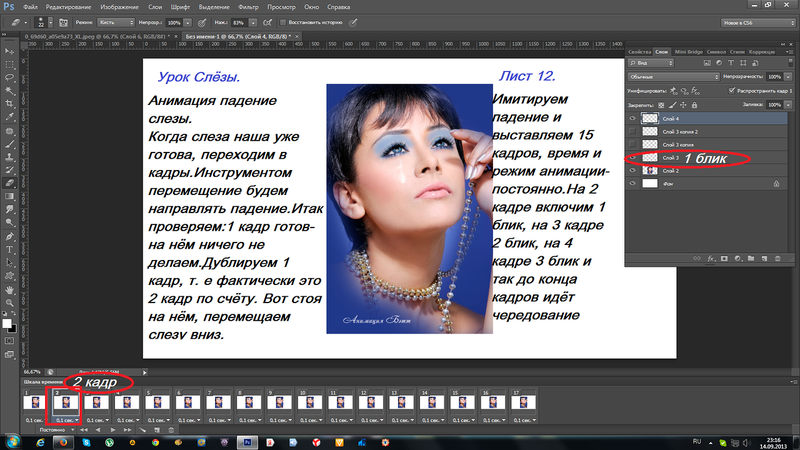The width and height of the screenshot is (800, 450).
Task: Show layer 'Слой 3 копия'
Action: [633, 144]
